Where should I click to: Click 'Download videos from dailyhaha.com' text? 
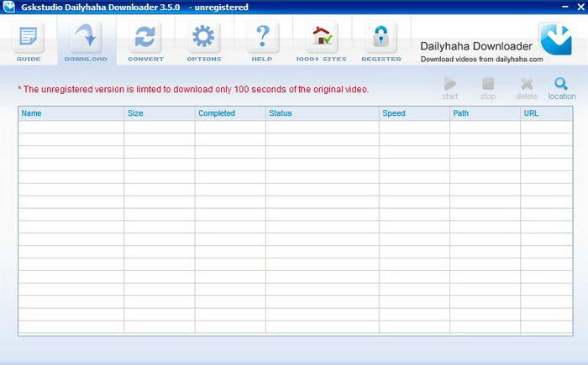click(x=481, y=60)
